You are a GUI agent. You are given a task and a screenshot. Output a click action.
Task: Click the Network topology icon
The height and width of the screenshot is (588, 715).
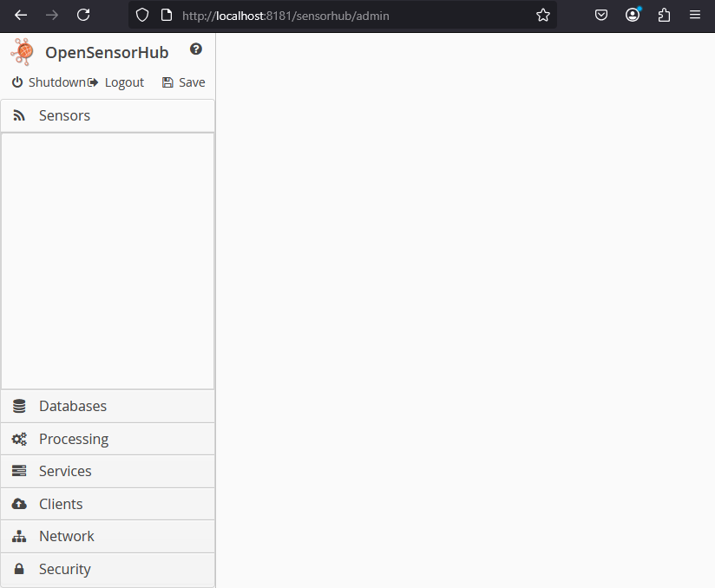19,535
